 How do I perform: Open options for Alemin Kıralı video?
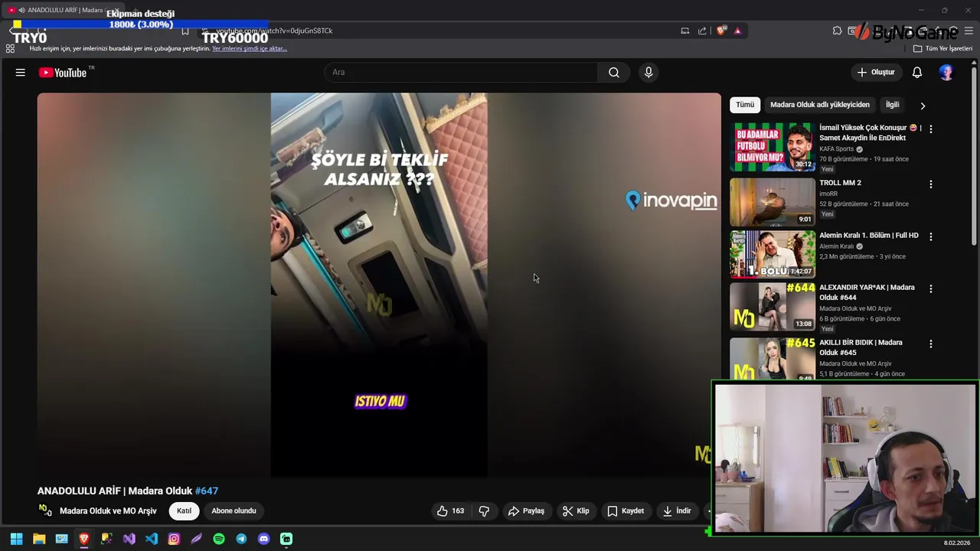pyautogui.click(x=931, y=237)
